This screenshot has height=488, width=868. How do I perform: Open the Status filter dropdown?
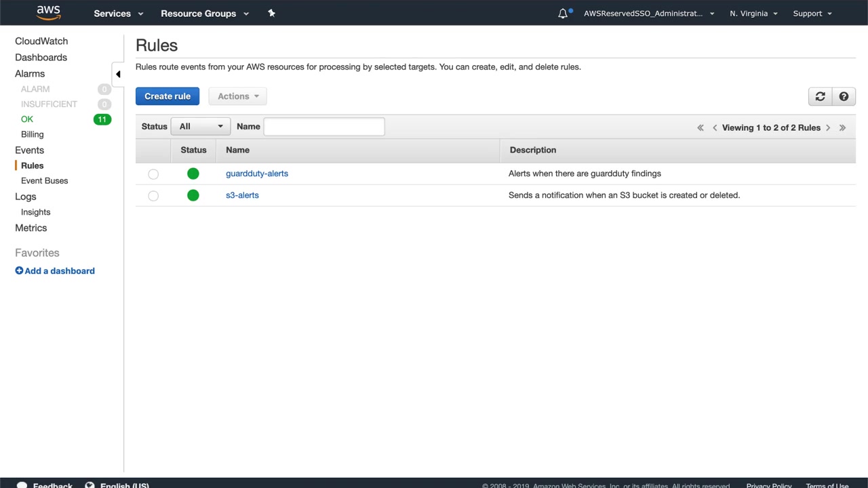[x=201, y=127]
